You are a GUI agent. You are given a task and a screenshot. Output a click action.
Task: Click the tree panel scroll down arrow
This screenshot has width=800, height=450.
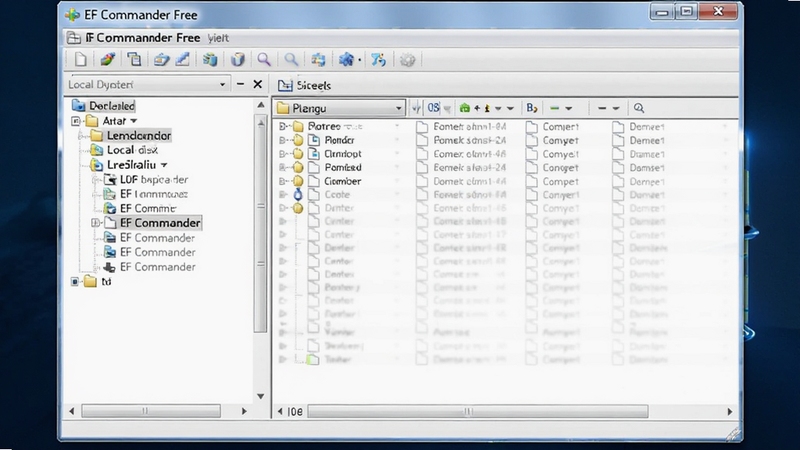[x=261, y=396]
